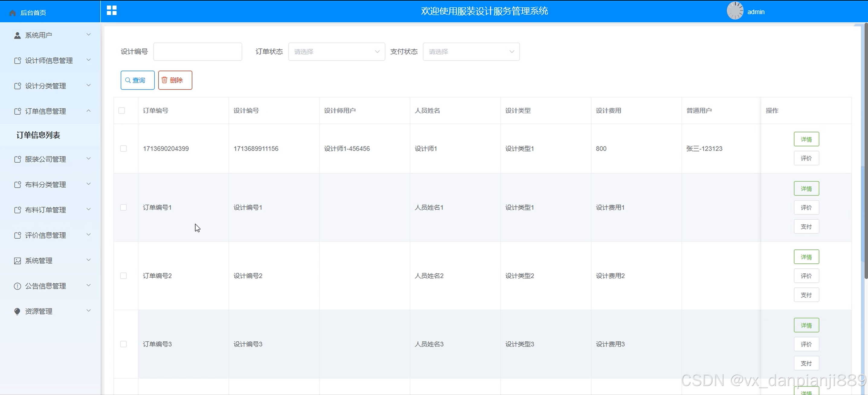This screenshot has height=395, width=868.
Task: Check the row for order 1713690204399
Action: click(x=123, y=148)
